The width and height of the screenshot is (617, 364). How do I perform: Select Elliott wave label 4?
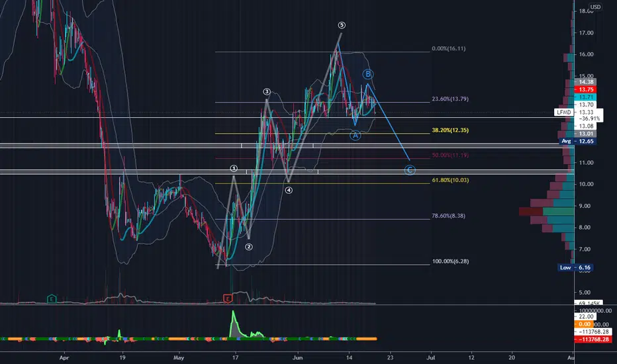289,190
